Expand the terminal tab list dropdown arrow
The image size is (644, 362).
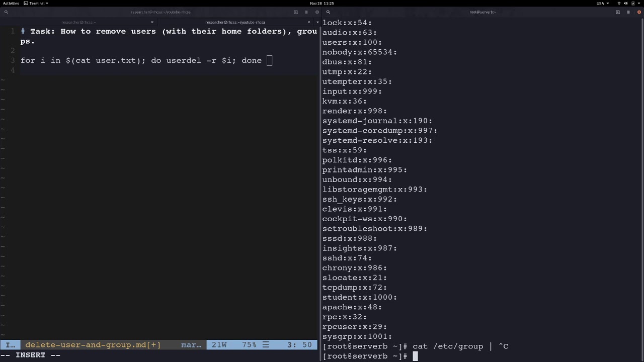[x=317, y=22]
